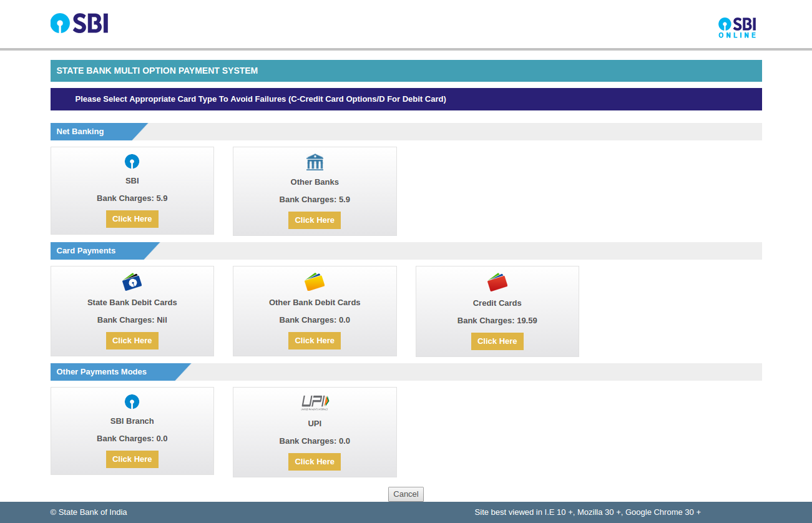This screenshot has width=812, height=523.
Task: Click Bank Charges 5.9 under Other Banks
Action: pyautogui.click(x=315, y=200)
